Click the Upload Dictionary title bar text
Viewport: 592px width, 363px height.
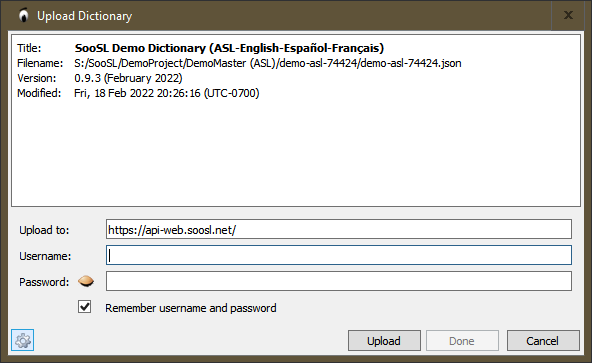[x=85, y=16]
